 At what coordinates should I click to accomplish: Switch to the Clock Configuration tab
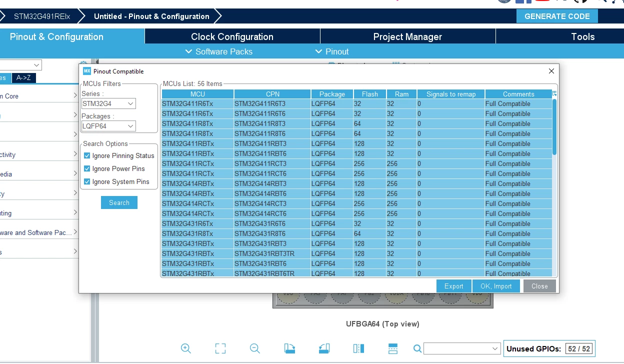[x=232, y=36]
